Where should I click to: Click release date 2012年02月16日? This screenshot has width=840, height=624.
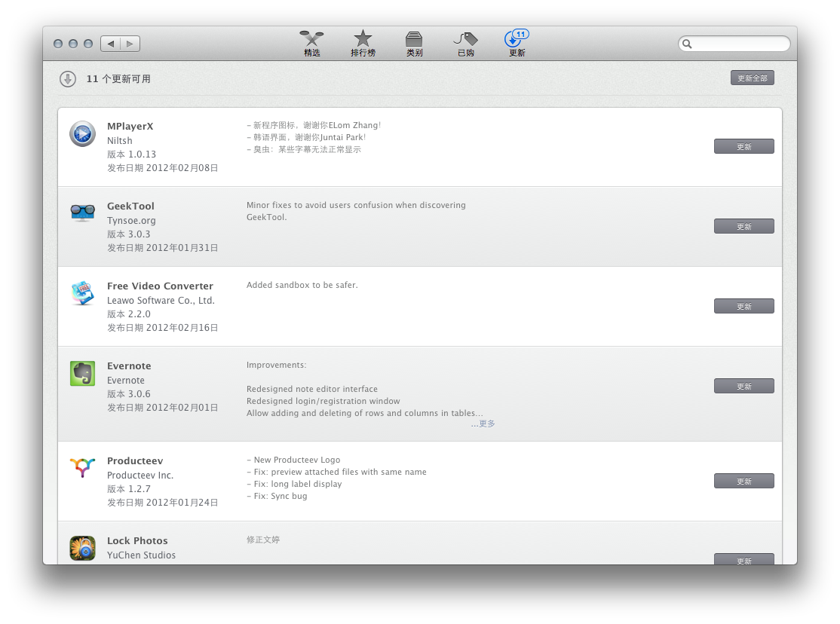[x=182, y=327]
